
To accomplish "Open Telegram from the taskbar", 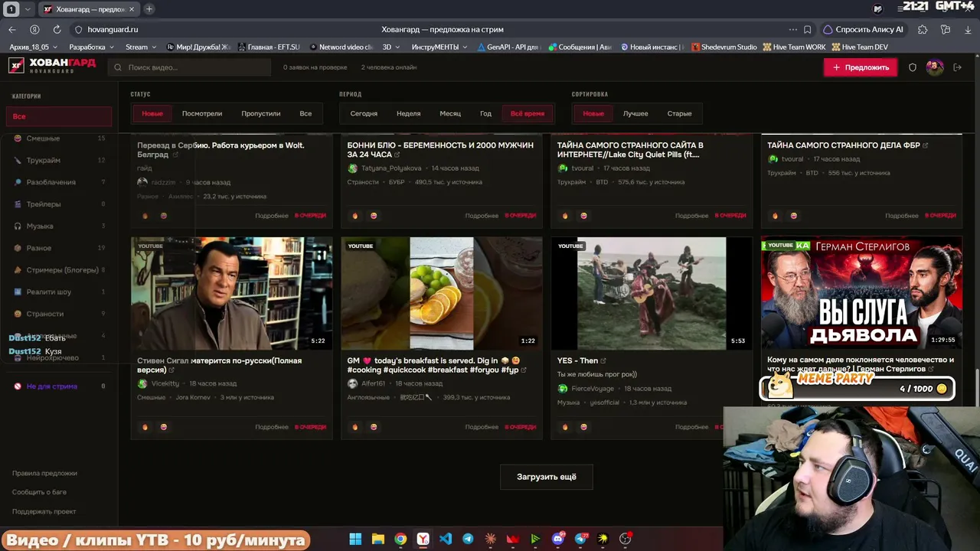I will (x=468, y=539).
